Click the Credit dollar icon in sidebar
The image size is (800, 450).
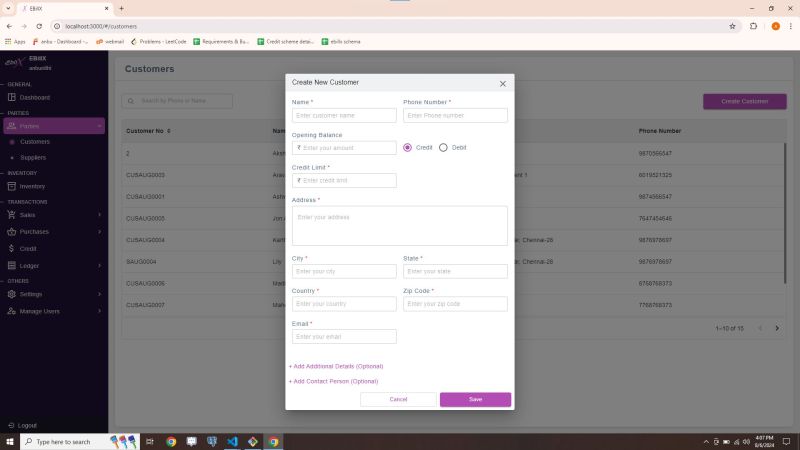click(x=12, y=248)
